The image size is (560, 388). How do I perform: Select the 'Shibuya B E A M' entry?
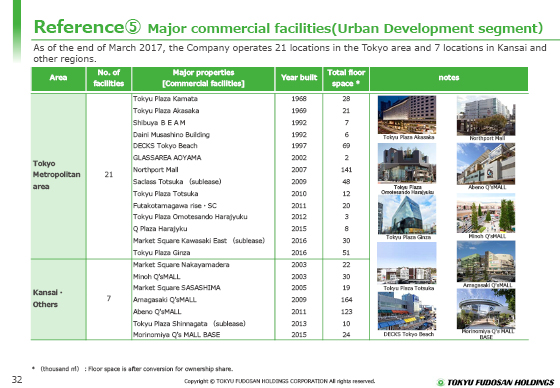[159, 123]
